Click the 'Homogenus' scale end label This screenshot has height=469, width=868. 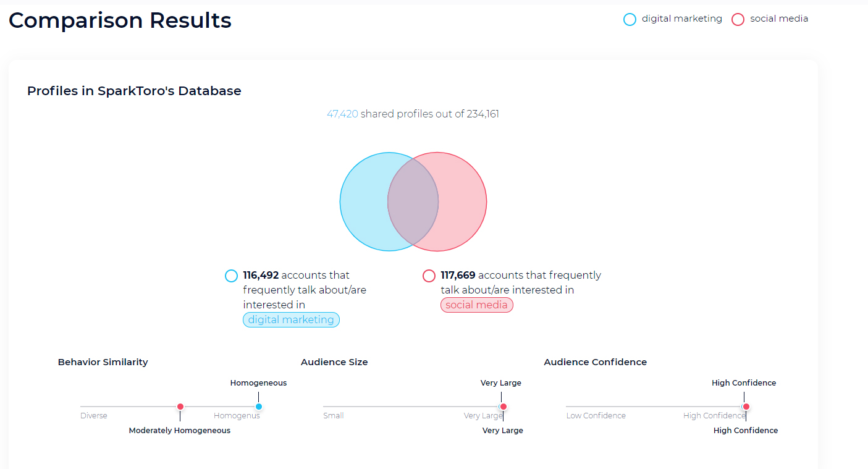pos(237,416)
